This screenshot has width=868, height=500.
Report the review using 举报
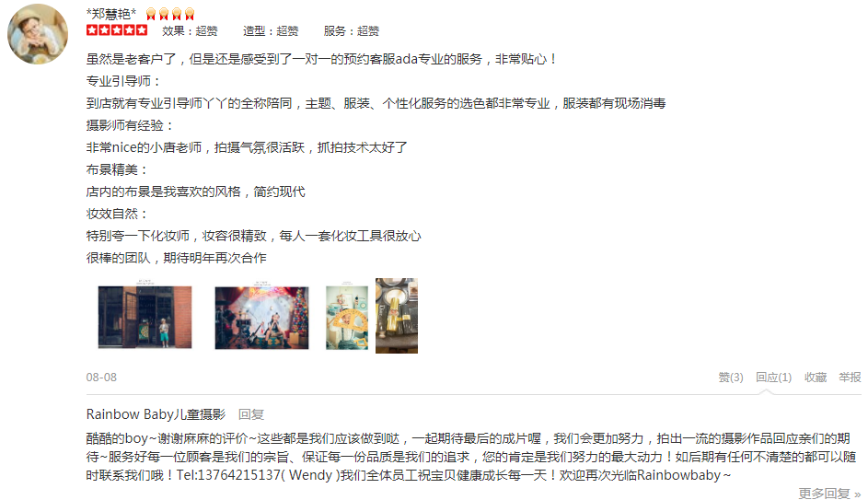tap(850, 378)
